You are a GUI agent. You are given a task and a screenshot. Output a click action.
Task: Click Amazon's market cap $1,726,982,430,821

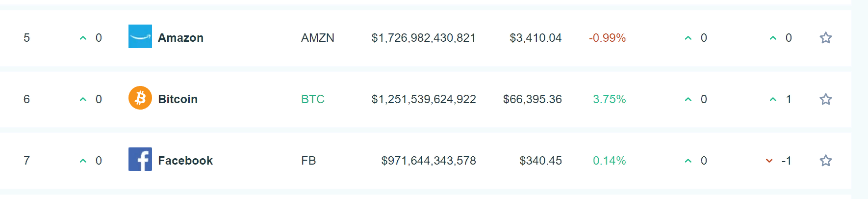click(x=424, y=38)
